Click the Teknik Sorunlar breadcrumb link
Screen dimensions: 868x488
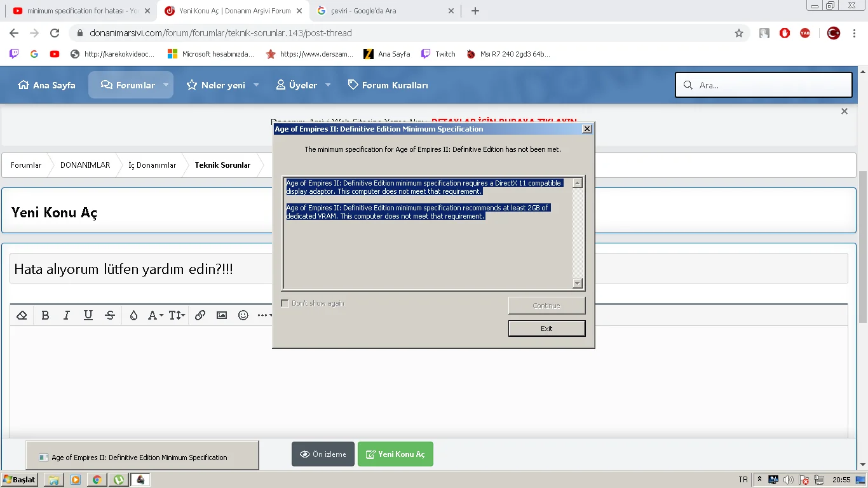tap(222, 165)
